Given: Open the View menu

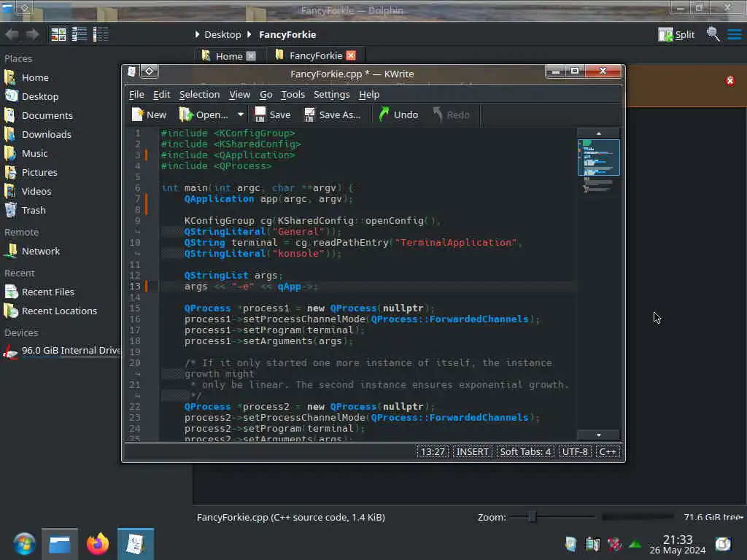Looking at the screenshot, I should tap(239, 94).
